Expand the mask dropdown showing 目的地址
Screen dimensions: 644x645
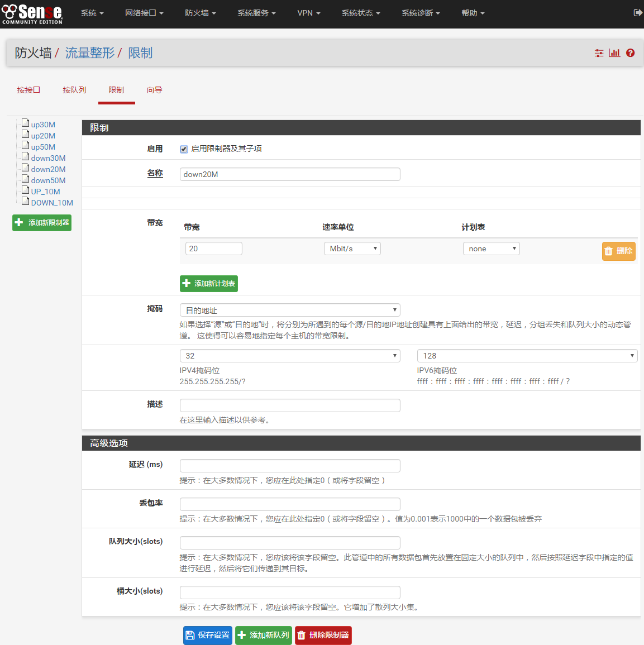[290, 310]
